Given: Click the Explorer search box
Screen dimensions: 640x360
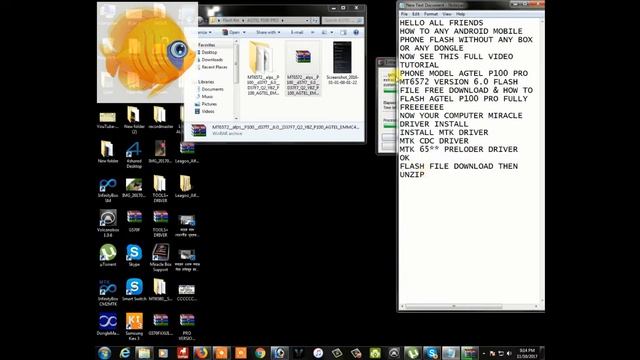Looking at the screenshot, I should coord(342,20).
